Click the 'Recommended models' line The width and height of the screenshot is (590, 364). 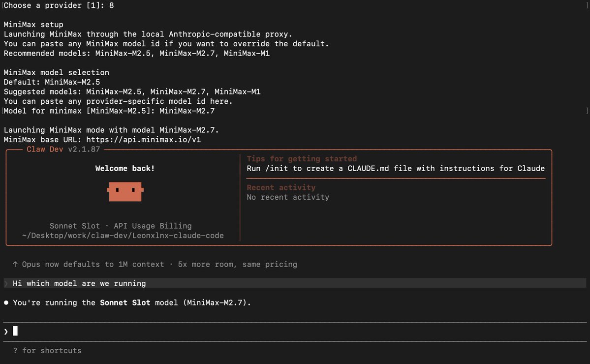click(x=137, y=54)
